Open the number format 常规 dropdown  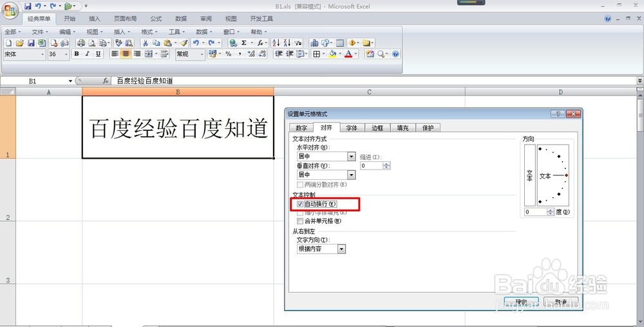[x=202, y=54]
